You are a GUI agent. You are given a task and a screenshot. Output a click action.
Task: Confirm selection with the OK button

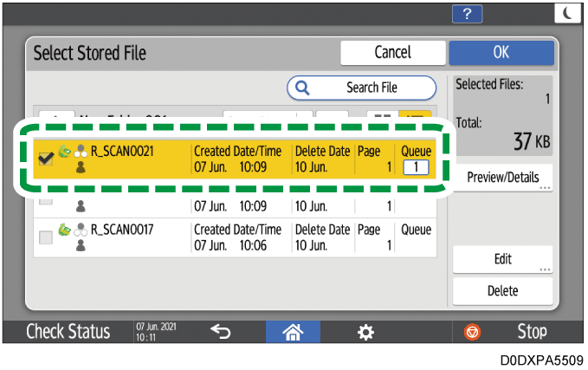[501, 53]
